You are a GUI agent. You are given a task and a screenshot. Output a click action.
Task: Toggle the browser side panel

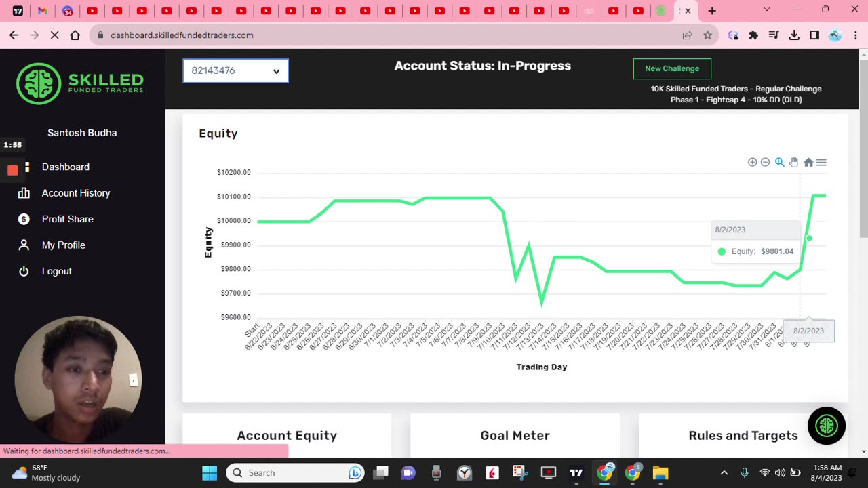[814, 35]
